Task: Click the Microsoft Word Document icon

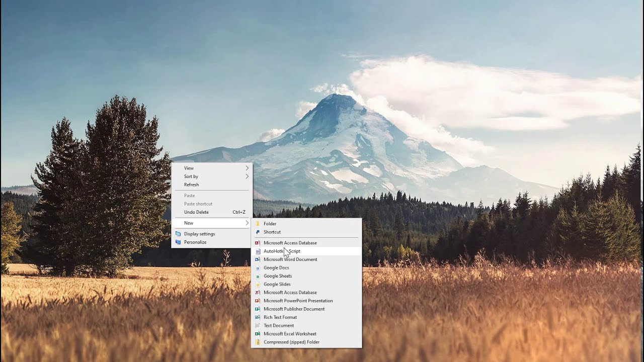Action: [258, 259]
